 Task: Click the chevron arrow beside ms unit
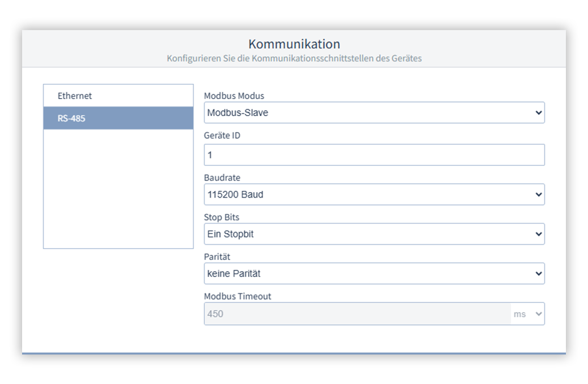pyautogui.click(x=538, y=314)
